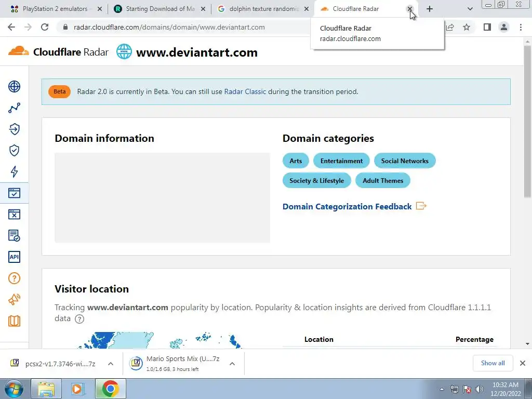Click the Action Center flag tray icon
532x399 pixels.
[x=467, y=389]
